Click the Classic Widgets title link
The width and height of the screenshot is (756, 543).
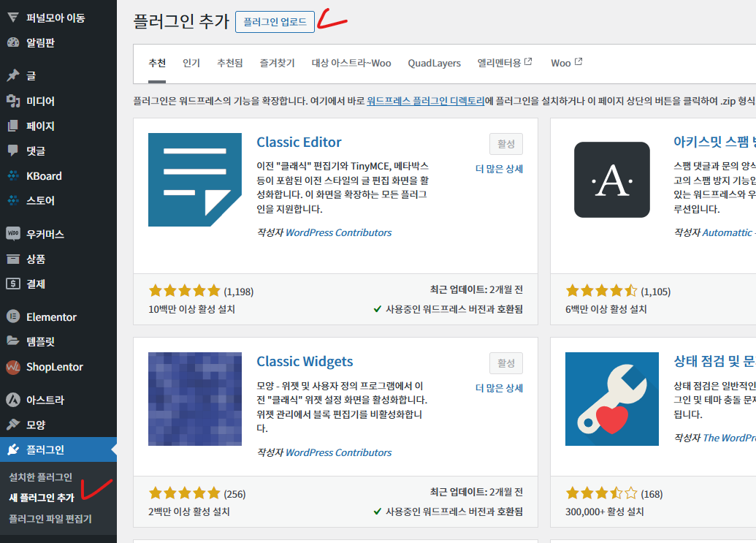point(305,362)
